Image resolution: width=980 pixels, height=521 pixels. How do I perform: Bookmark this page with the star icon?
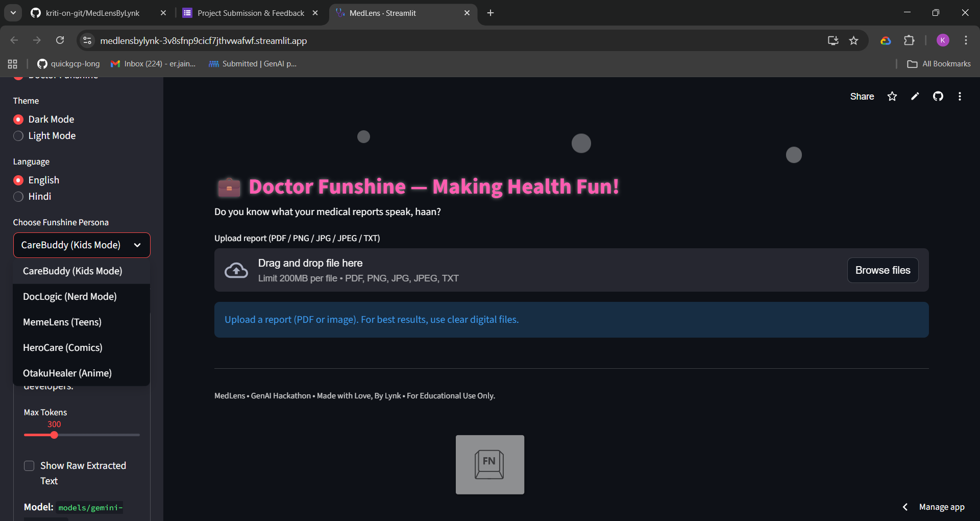854,40
